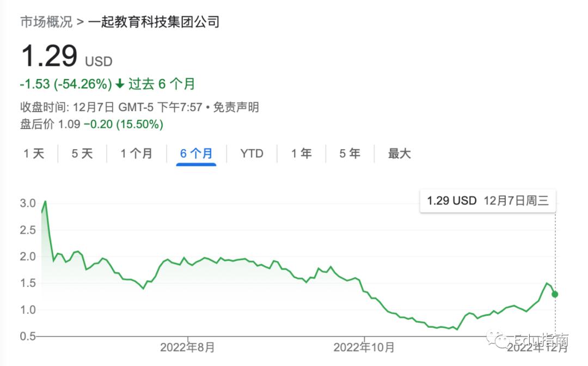Click the 免责声明 disclaimer link
The image size is (588, 366).
236,107
